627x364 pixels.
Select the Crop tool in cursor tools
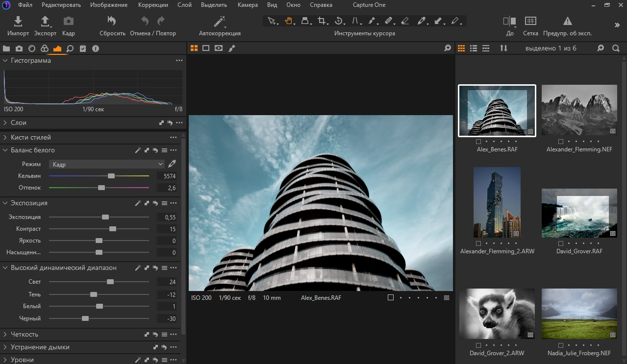322,21
